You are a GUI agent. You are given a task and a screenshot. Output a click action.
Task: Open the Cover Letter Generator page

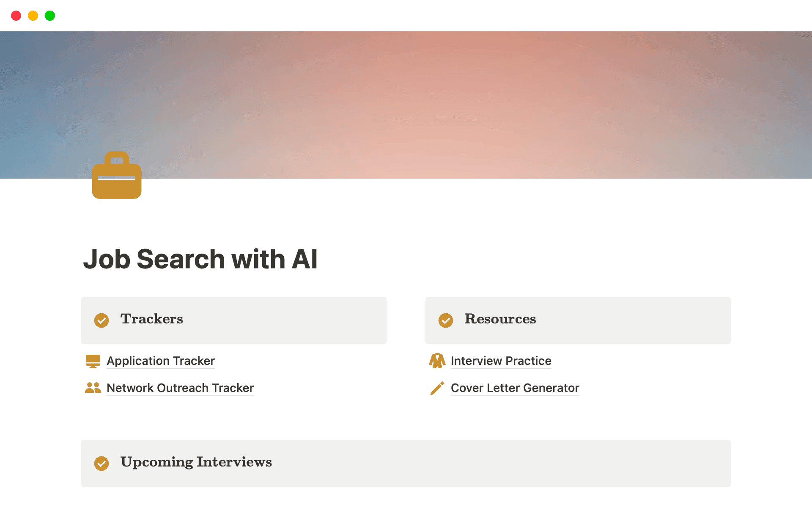point(515,388)
